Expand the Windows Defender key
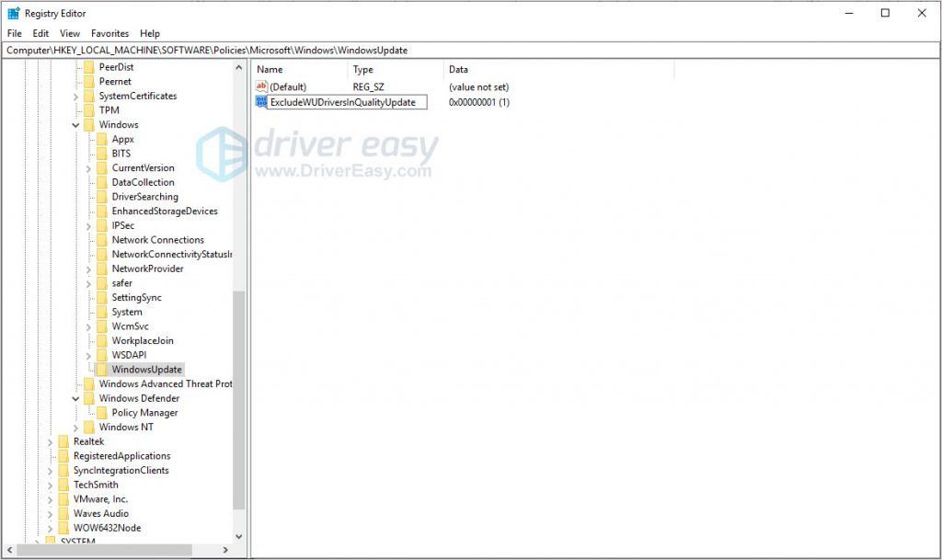 (x=75, y=398)
